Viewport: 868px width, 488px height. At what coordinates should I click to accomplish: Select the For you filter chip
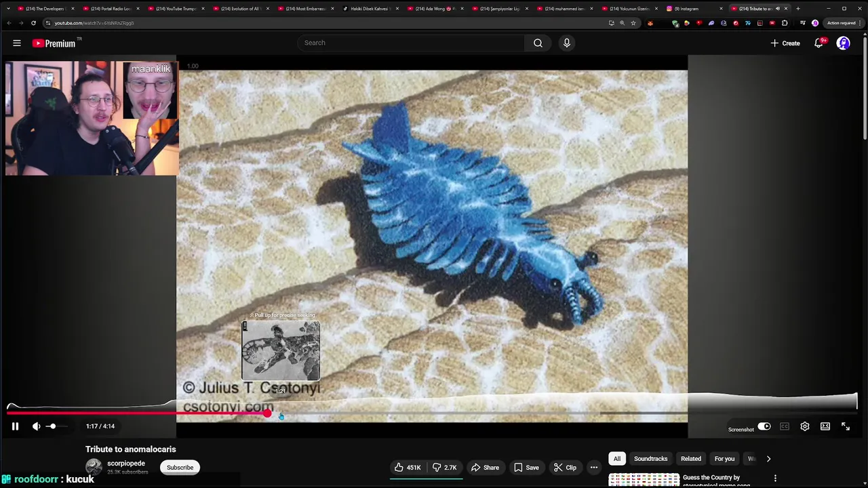(x=724, y=459)
